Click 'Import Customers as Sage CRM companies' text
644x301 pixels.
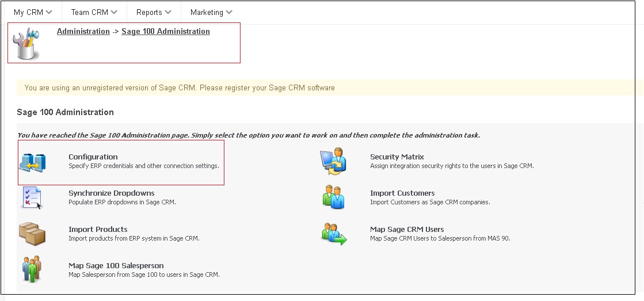click(430, 202)
